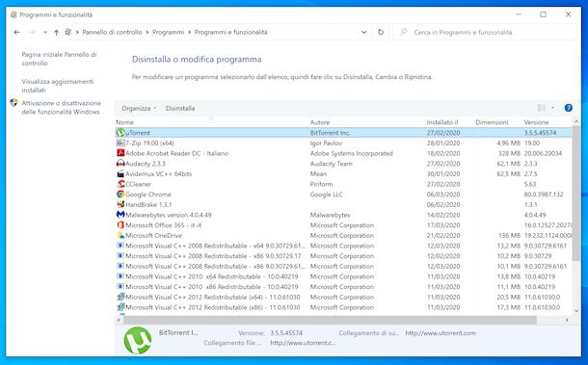Viewport: 588px width, 365px height.
Task: Select the Microsoft OneDrive row text
Action: (x=154, y=235)
